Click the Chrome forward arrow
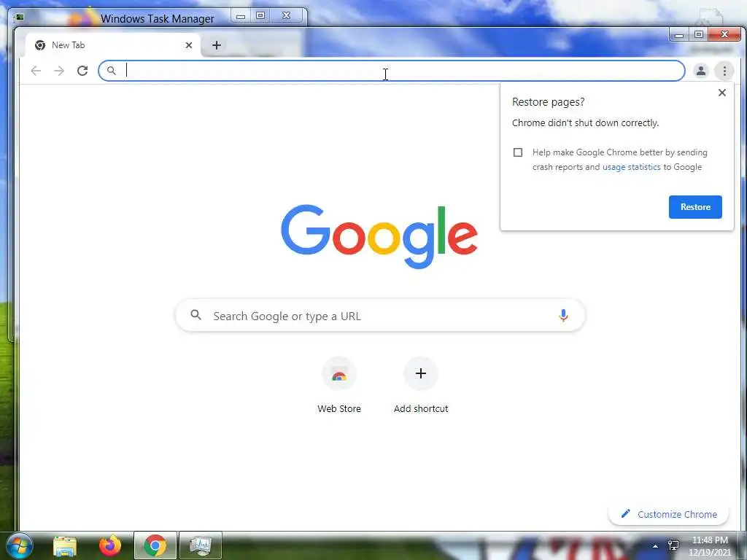This screenshot has width=747, height=560. (59, 71)
